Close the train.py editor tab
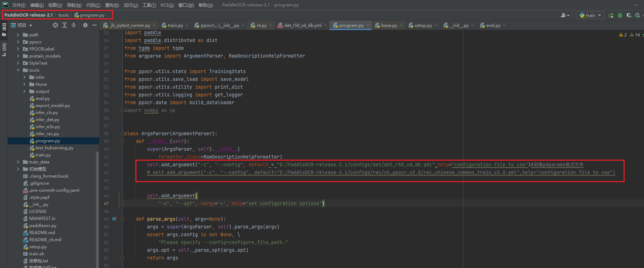 tap(187, 25)
